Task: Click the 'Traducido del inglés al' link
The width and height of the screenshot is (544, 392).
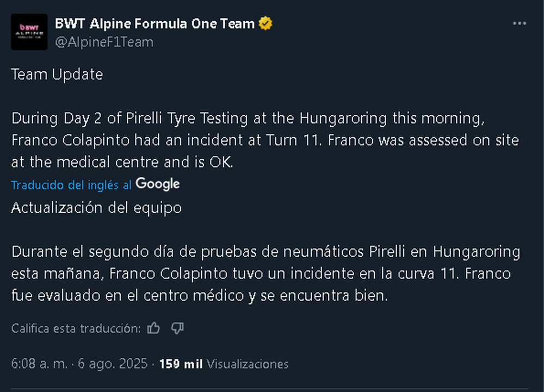Action: tap(71, 185)
